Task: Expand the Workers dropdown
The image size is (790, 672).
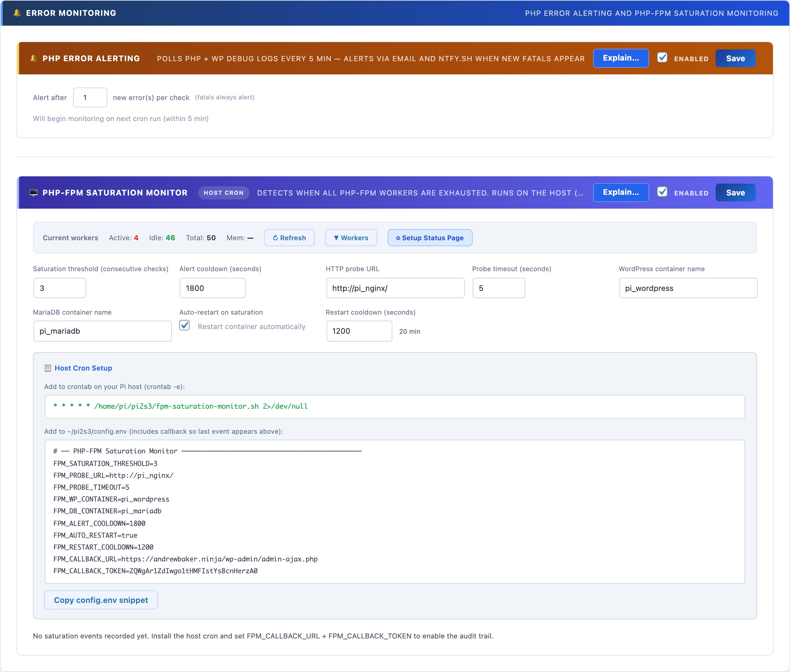Action: coord(351,238)
